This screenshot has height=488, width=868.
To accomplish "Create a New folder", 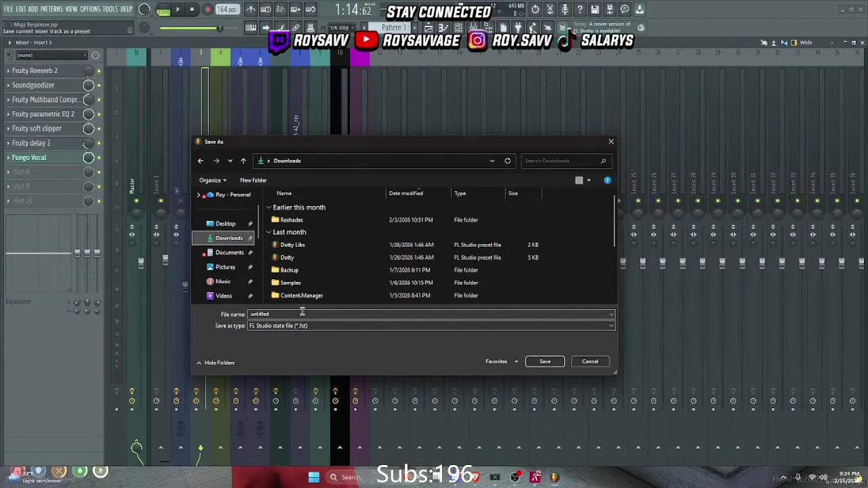I will coord(253,180).
